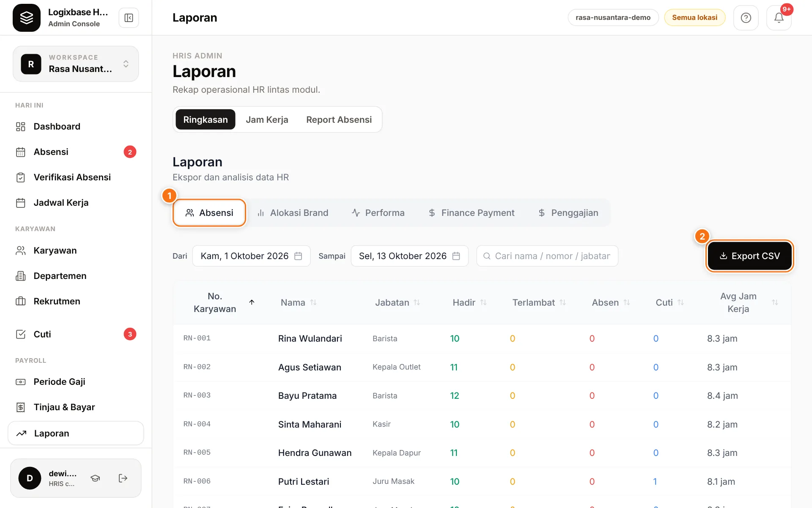Viewport: 812px width, 508px height.
Task: Open calendar icon in Sampai date field
Action: coord(456,256)
